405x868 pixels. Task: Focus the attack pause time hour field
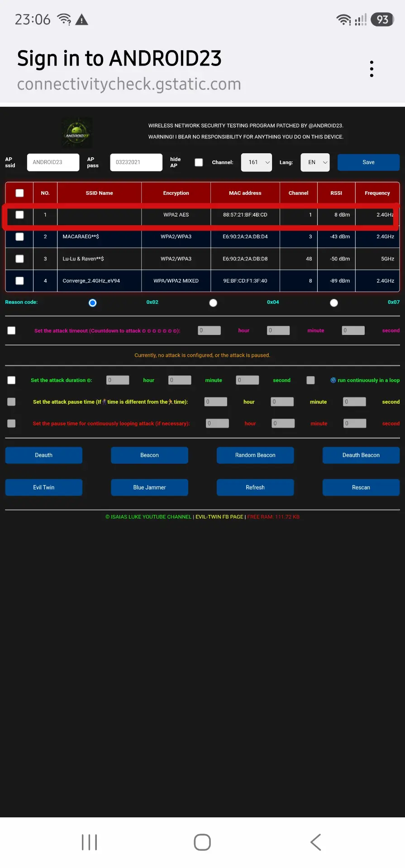(216, 402)
